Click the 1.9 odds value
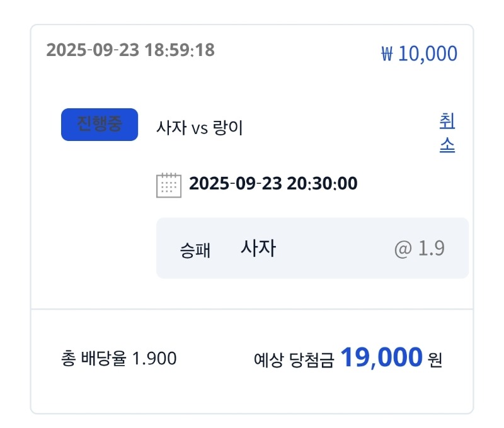Viewport: 504px width, 428px height. click(432, 248)
